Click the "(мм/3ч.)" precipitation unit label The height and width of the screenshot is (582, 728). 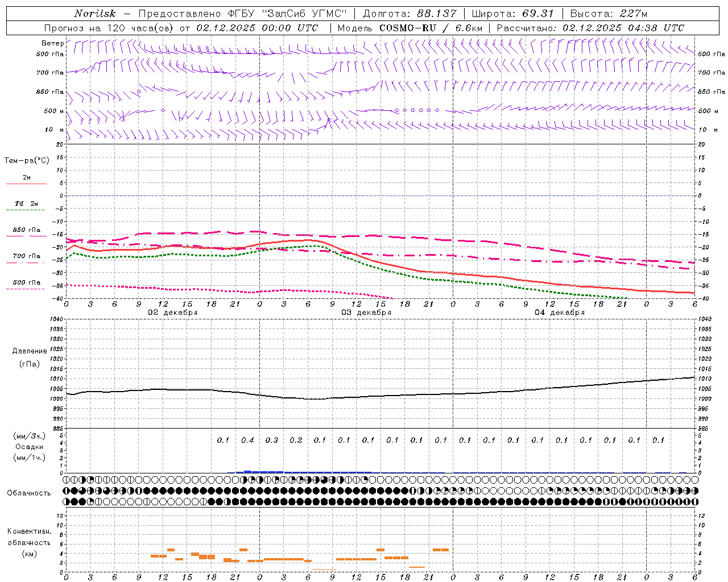pos(30,436)
